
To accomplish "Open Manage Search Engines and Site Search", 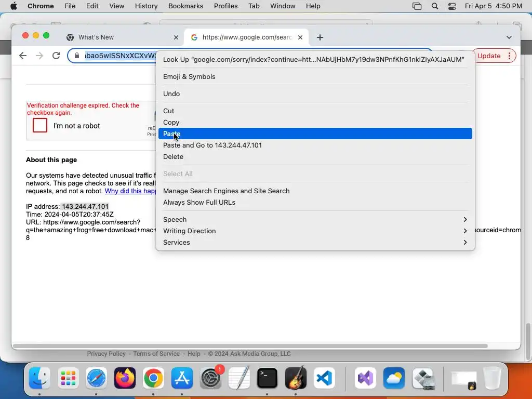I will click(315, 191).
